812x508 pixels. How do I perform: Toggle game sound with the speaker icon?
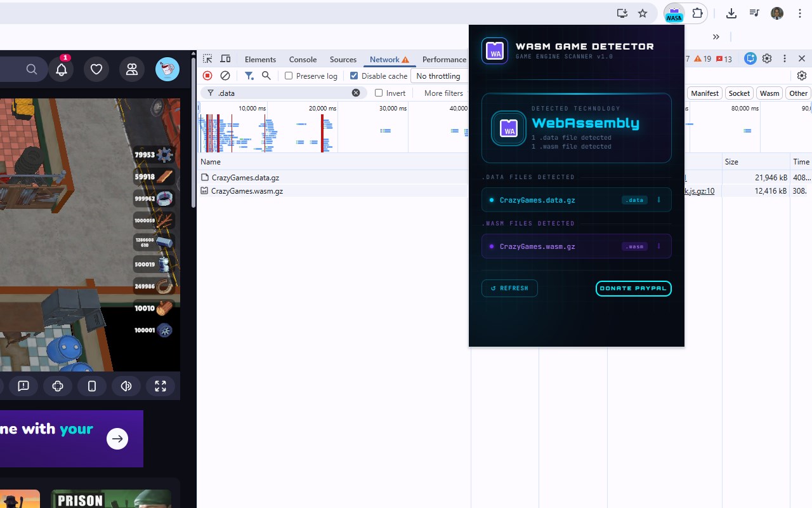coord(126,386)
